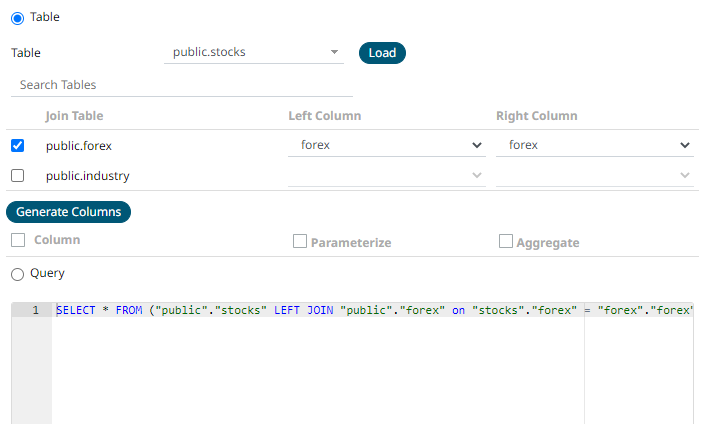Click line number 1 in editor gutter
708x424 pixels.
coord(35,311)
